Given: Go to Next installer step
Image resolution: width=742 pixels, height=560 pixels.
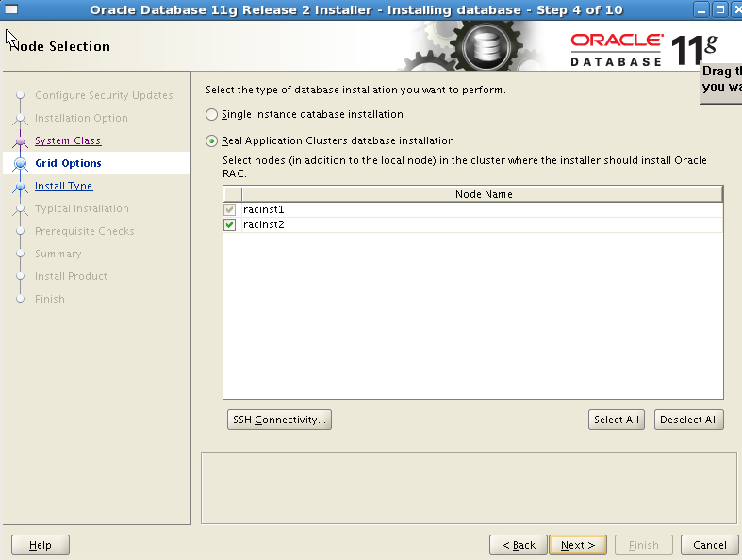Looking at the screenshot, I should point(578,545).
